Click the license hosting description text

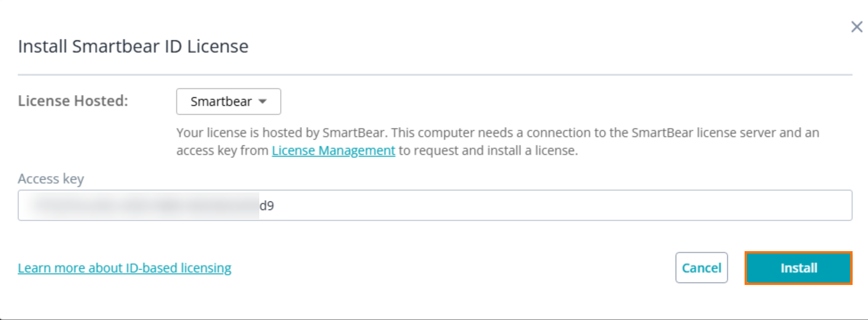(x=497, y=133)
